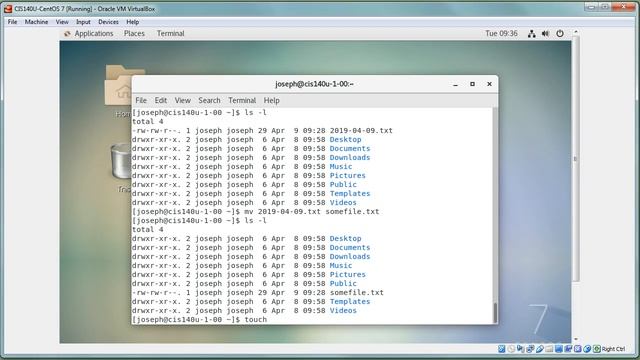Open VirtualBox File menu
This screenshot has height=360, width=640.
pyautogui.click(x=12, y=22)
